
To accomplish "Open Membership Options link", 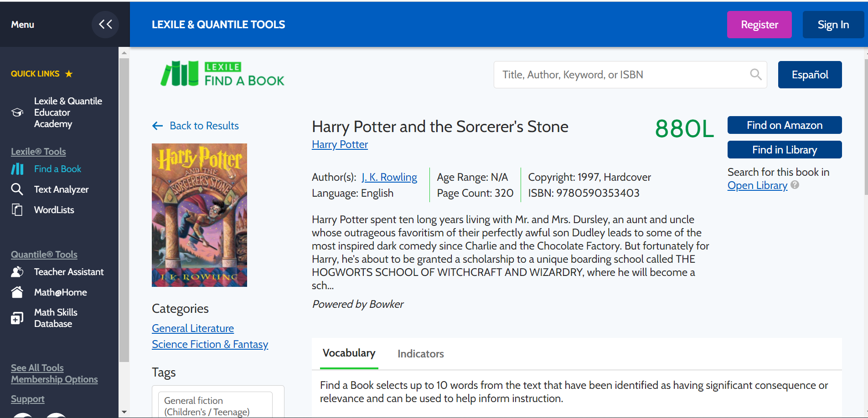I will pyautogui.click(x=54, y=379).
